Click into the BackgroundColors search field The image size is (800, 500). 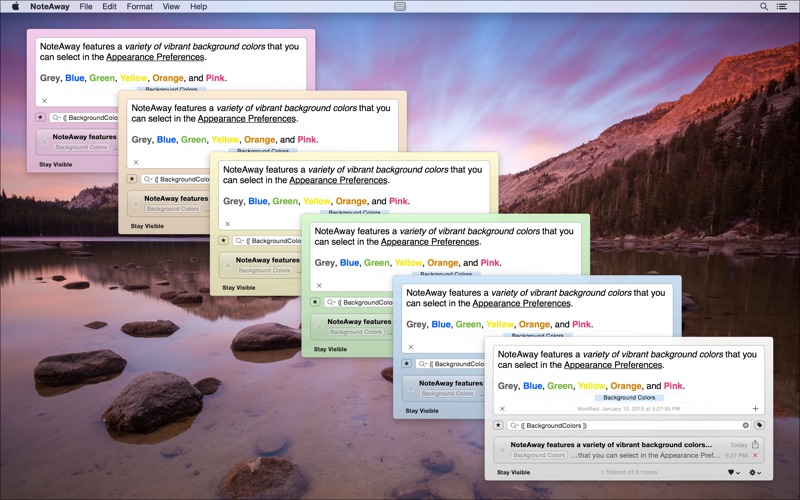pos(630,425)
